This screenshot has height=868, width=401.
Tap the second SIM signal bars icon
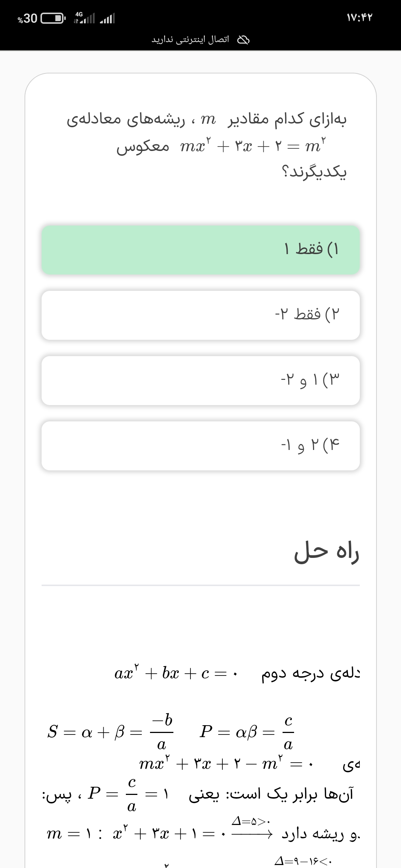pyautogui.click(x=108, y=18)
